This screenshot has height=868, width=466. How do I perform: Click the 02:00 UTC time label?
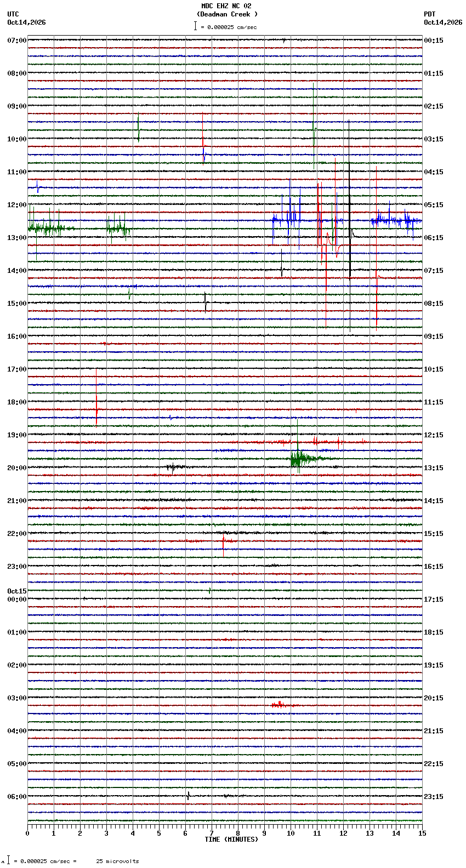pos(17,665)
